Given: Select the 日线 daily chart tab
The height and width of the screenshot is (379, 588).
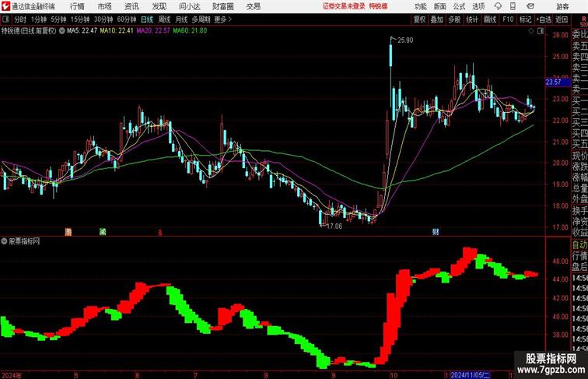Looking at the screenshot, I should pyautogui.click(x=147, y=19).
